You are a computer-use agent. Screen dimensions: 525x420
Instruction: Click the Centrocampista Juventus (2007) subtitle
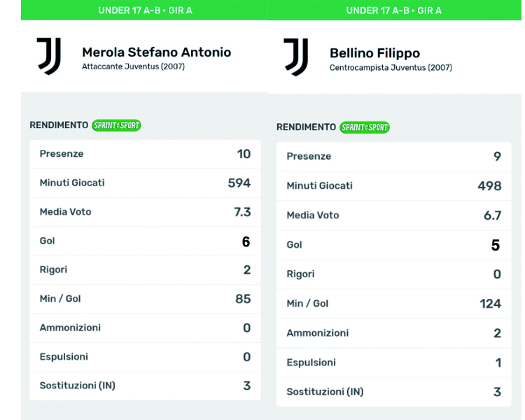tap(391, 68)
